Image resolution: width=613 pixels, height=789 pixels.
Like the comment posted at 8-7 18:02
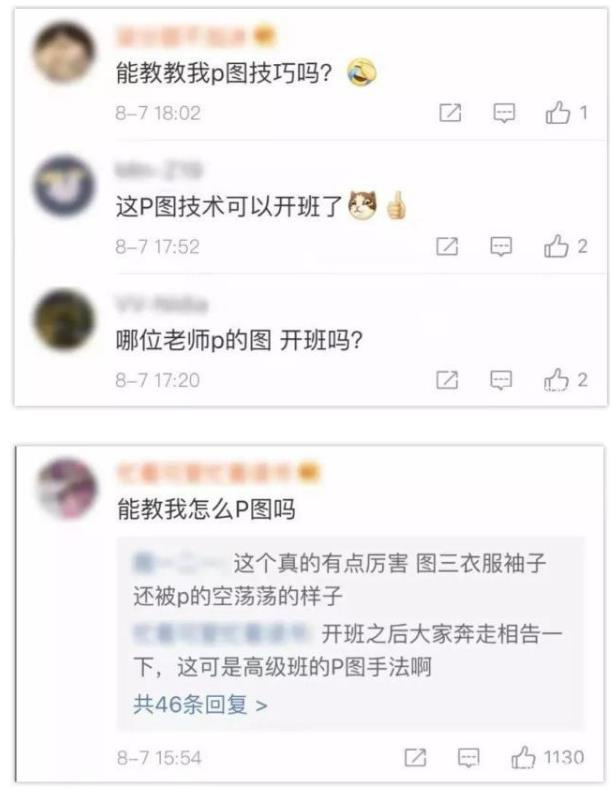tap(558, 112)
